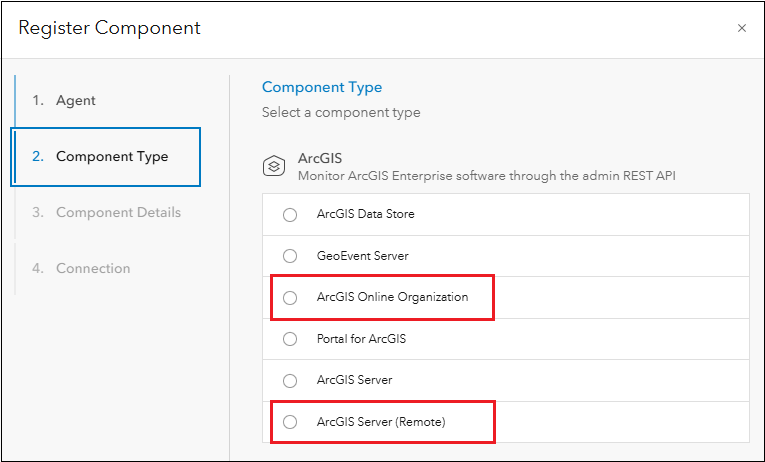Viewport: 765px width, 462px height.
Task: Click the ArcGIS Server (Remote) label text
Action: (x=380, y=422)
